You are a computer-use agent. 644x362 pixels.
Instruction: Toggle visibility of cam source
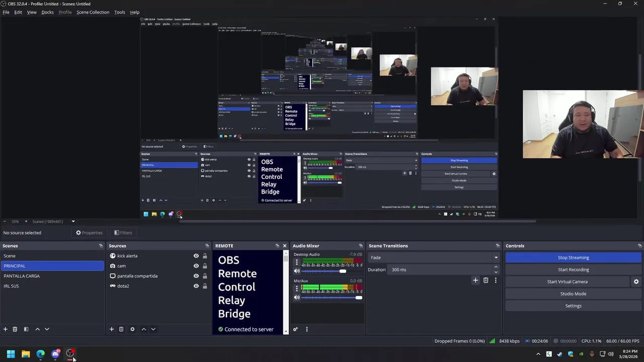pos(196,266)
